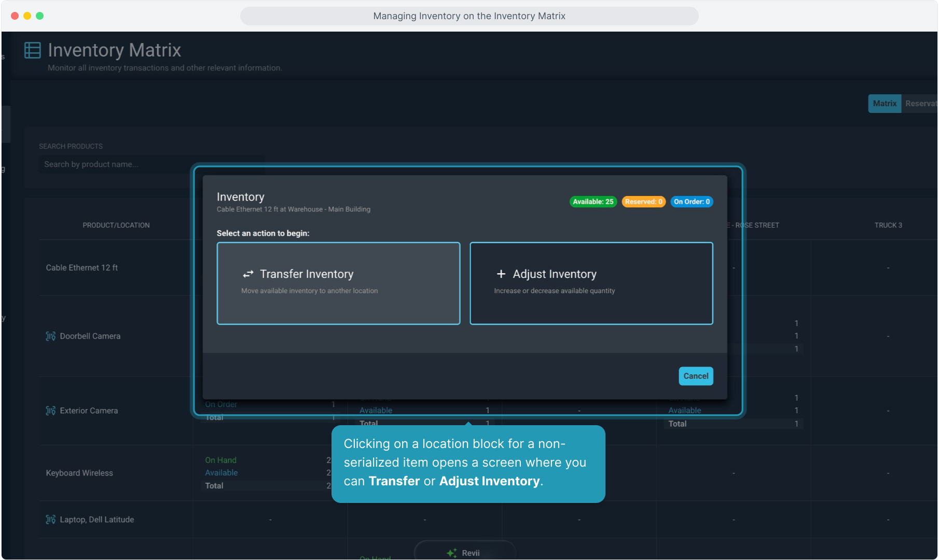Image resolution: width=939 pixels, height=560 pixels.
Task: Select the Laptop, Dell Latitude product name
Action: coord(97,520)
